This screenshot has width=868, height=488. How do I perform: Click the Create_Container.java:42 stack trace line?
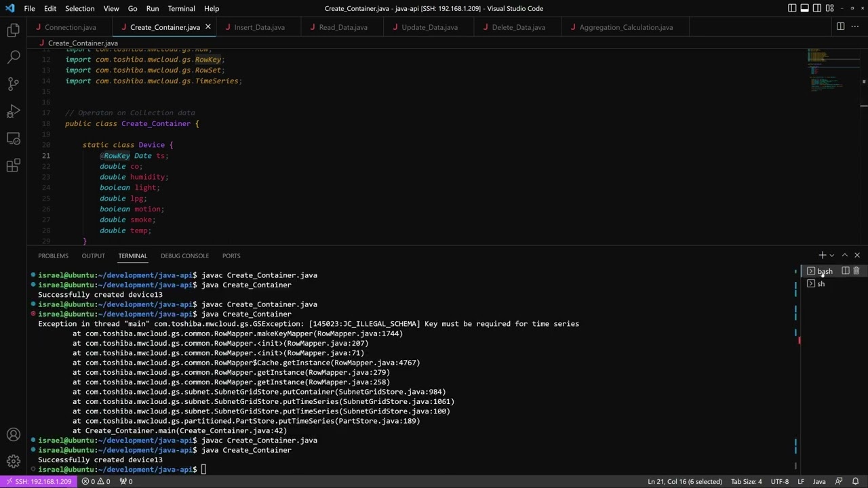pos(180,430)
